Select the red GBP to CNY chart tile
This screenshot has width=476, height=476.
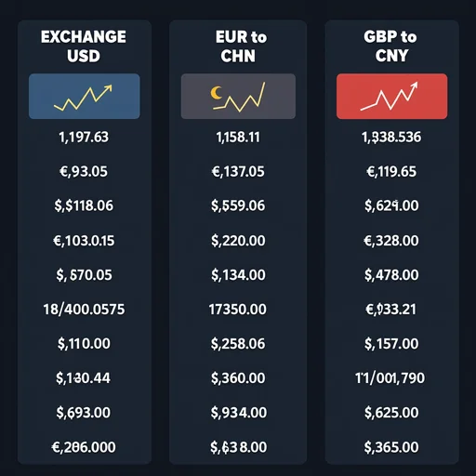[x=391, y=96]
